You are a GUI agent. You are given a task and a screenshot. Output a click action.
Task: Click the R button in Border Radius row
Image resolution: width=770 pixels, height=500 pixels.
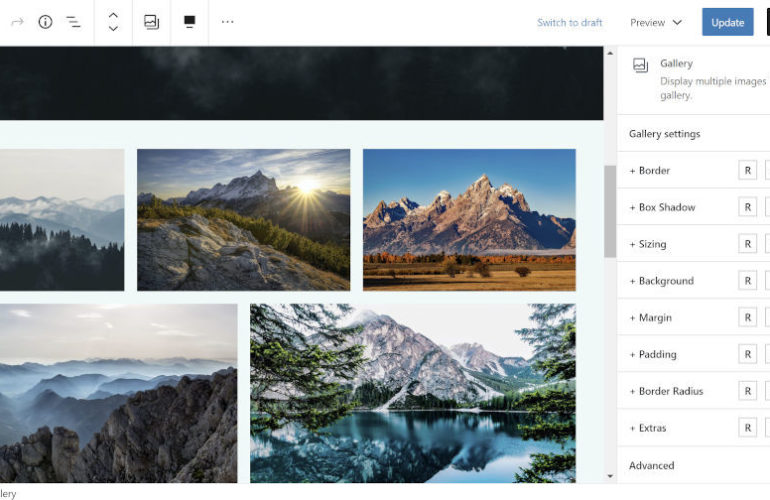pos(747,391)
